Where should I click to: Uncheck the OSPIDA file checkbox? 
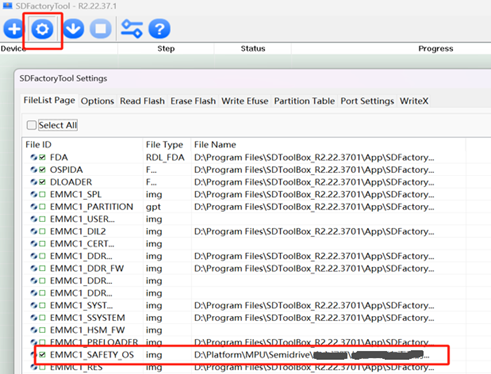[42, 170]
